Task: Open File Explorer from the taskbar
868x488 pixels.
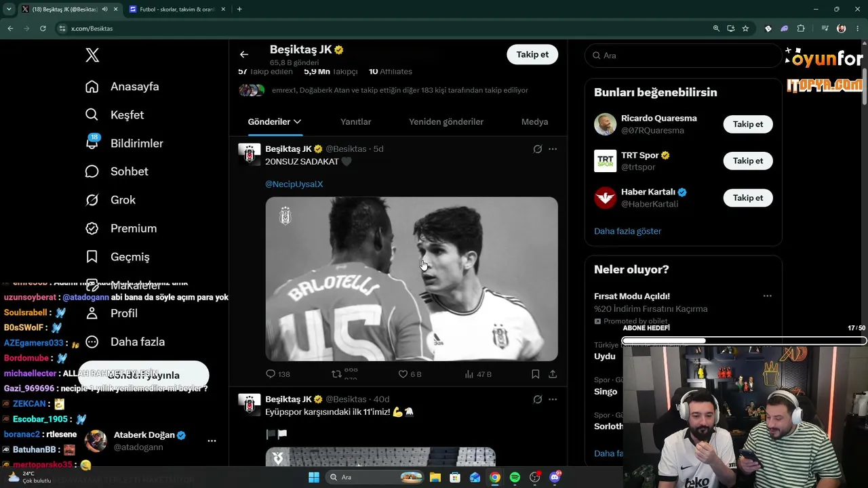Action: point(435,477)
